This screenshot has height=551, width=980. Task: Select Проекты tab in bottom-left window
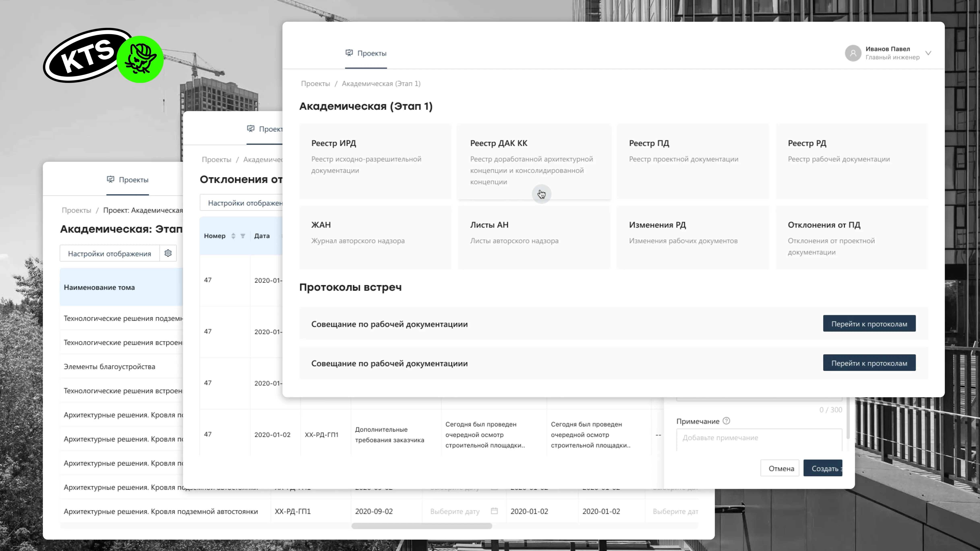pyautogui.click(x=128, y=180)
